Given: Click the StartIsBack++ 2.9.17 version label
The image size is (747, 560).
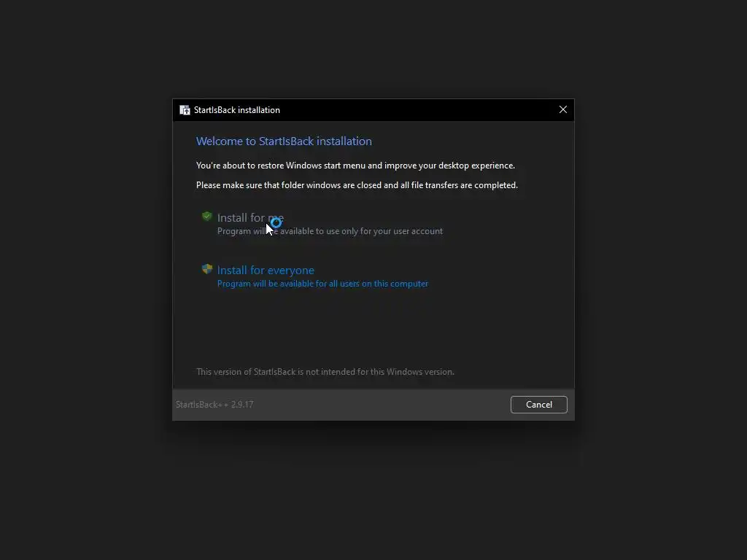Looking at the screenshot, I should coord(214,404).
